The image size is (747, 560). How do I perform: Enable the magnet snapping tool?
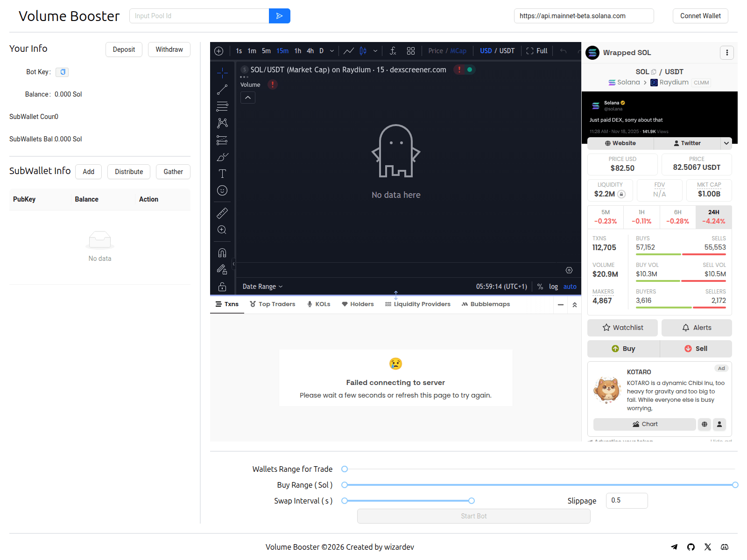pyautogui.click(x=222, y=252)
